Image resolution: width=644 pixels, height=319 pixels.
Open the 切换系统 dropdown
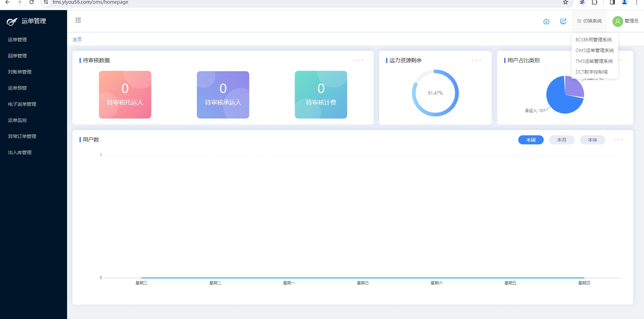589,21
